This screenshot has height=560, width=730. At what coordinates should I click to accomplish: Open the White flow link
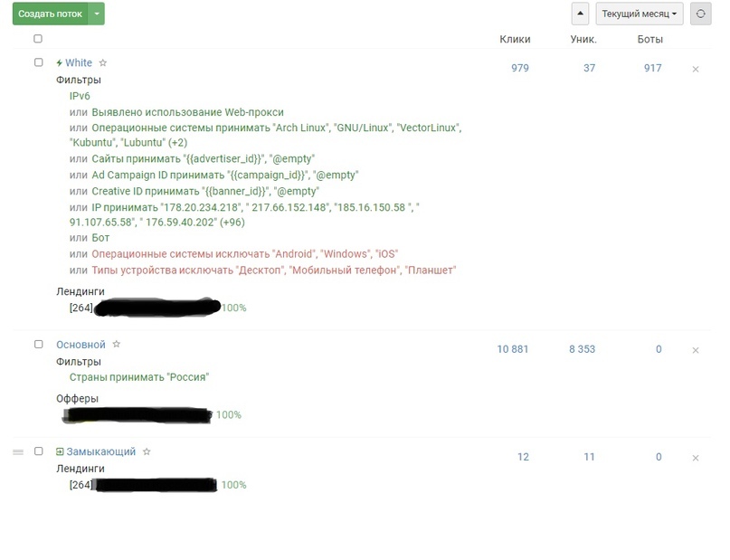(79, 62)
